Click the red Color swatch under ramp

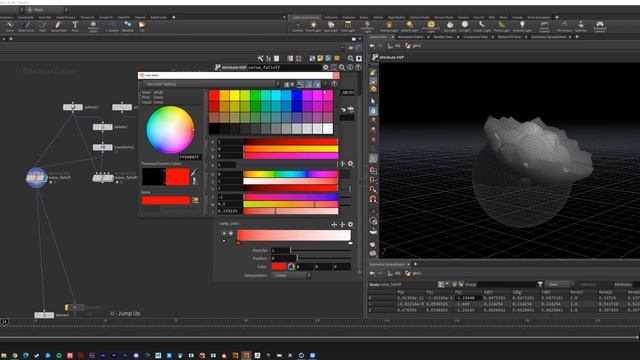[x=279, y=267]
